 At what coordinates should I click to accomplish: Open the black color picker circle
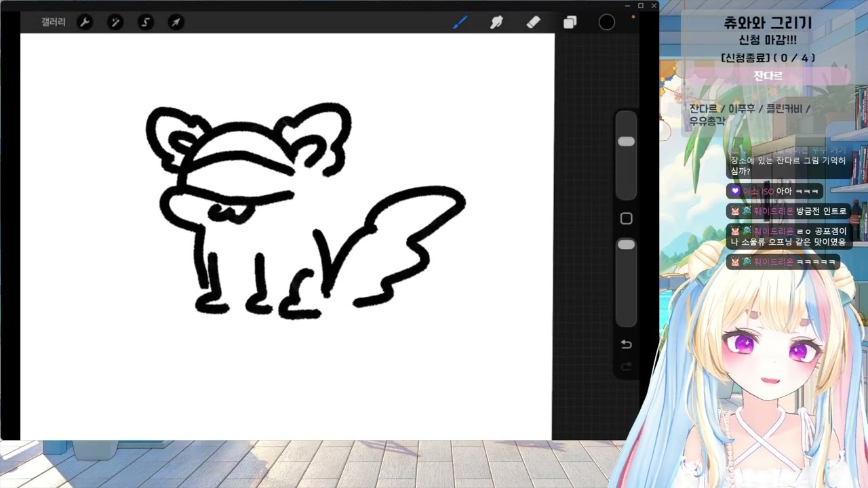click(x=607, y=22)
